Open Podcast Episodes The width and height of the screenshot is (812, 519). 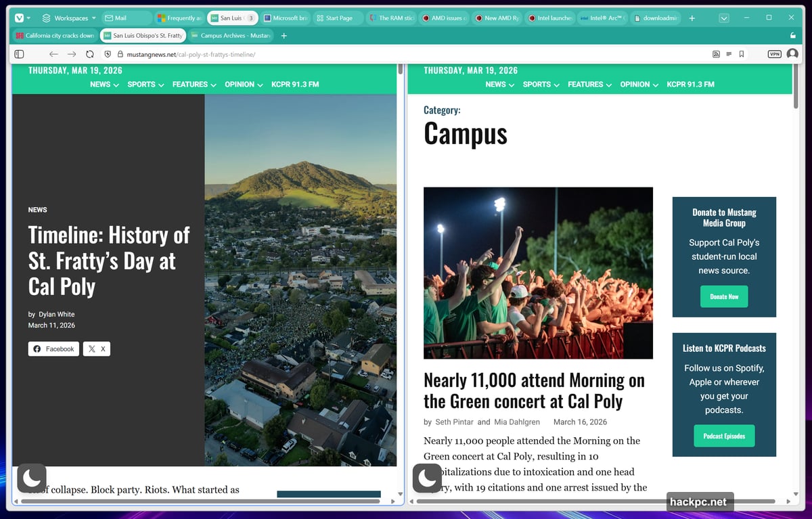724,436
